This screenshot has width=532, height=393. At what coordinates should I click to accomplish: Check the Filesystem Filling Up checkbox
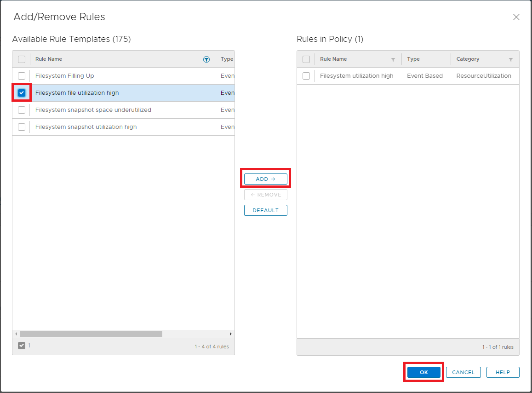pyautogui.click(x=21, y=75)
